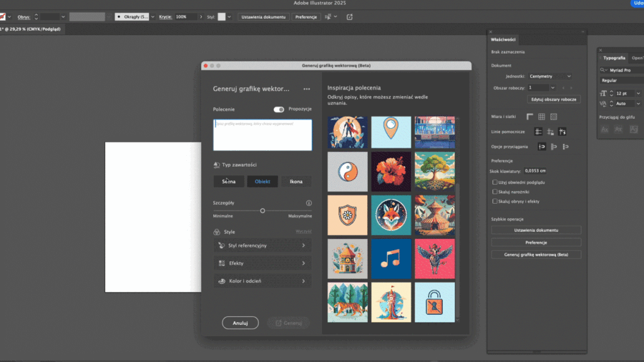644x362 pixels.
Task: Expand Styl referencyjny section
Action: (x=262, y=246)
